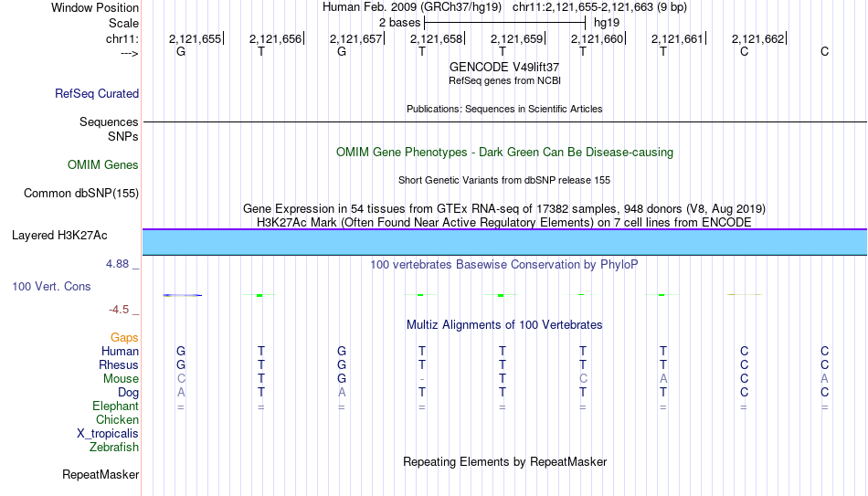Open the OMIM Genes track label
This screenshot has width=868, height=496.
[x=102, y=165]
